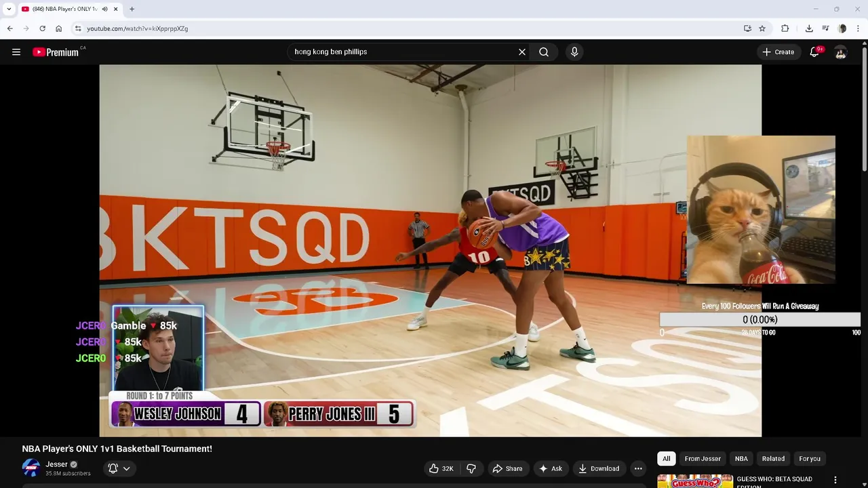Install app icon in address bar
Image resolution: width=868 pixels, height=488 pixels.
[747, 28]
